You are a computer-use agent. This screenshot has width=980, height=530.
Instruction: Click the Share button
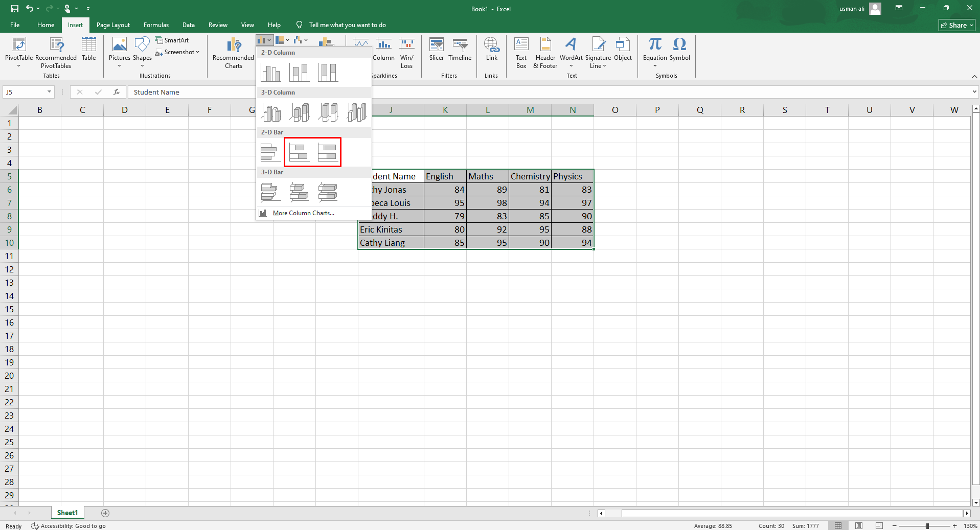pos(957,25)
